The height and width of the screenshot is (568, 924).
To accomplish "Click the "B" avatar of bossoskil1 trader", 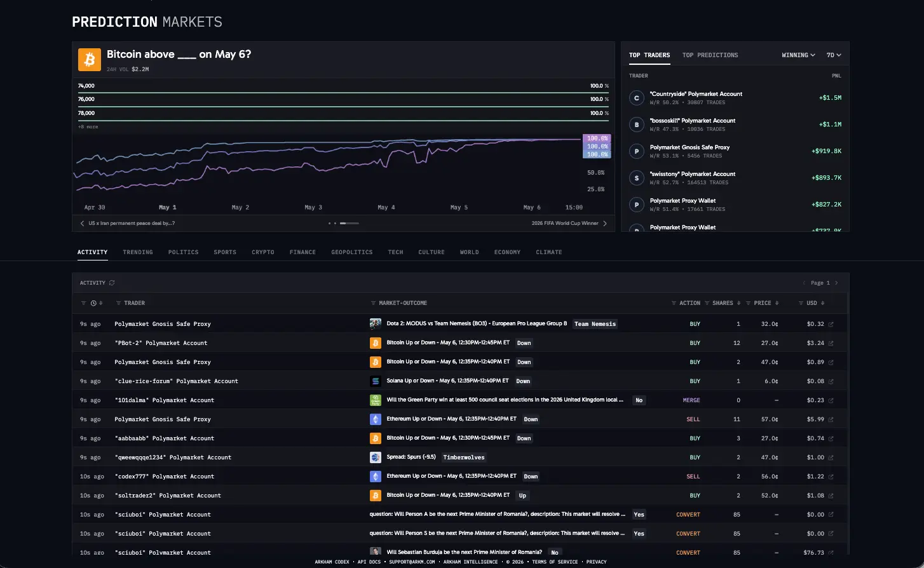I will tap(637, 125).
